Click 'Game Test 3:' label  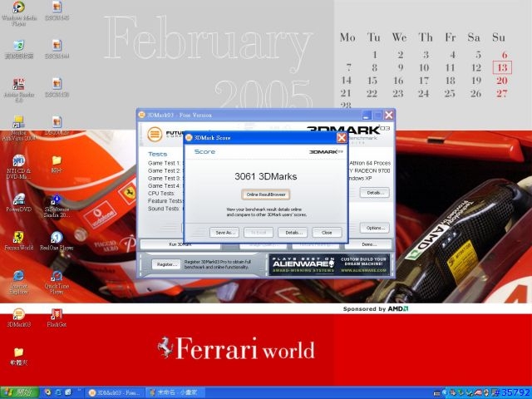pos(164,178)
